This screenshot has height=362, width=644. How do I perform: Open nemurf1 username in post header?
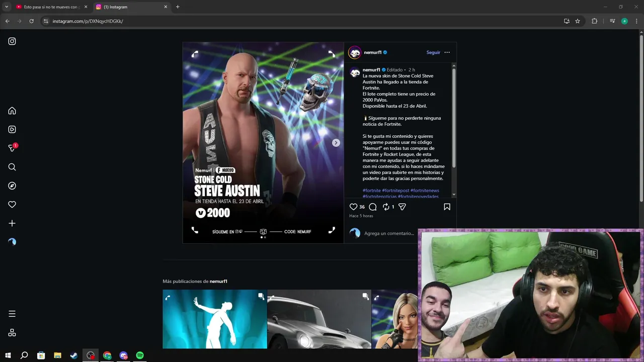pyautogui.click(x=373, y=52)
